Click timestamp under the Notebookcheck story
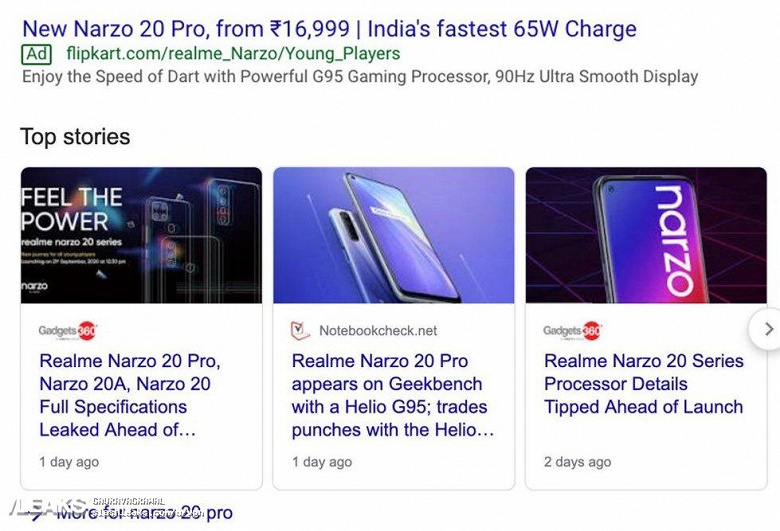780x531 pixels. (x=322, y=462)
